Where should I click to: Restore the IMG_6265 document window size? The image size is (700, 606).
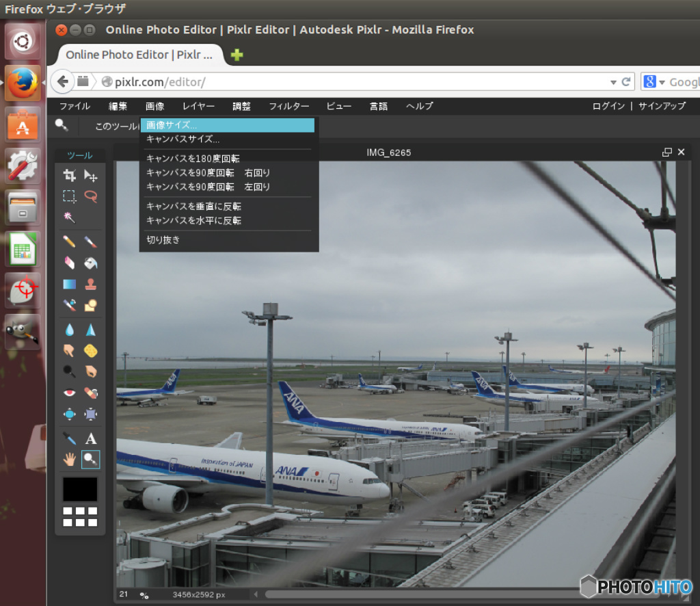tap(667, 153)
